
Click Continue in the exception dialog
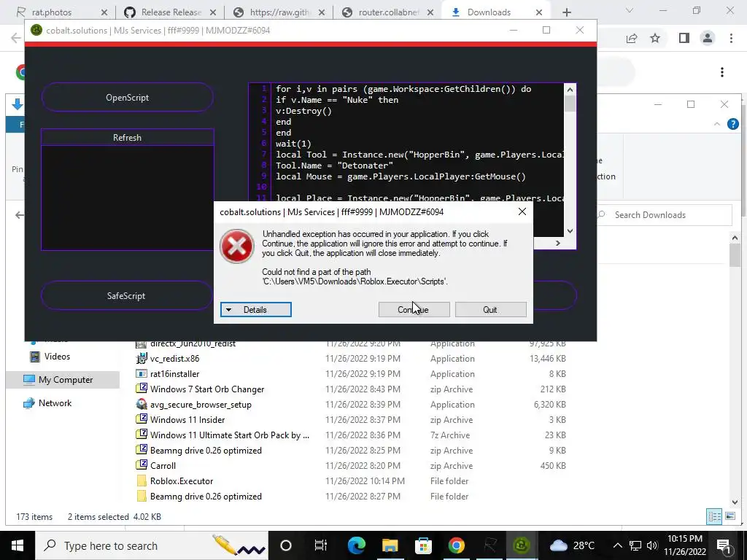point(414,309)
